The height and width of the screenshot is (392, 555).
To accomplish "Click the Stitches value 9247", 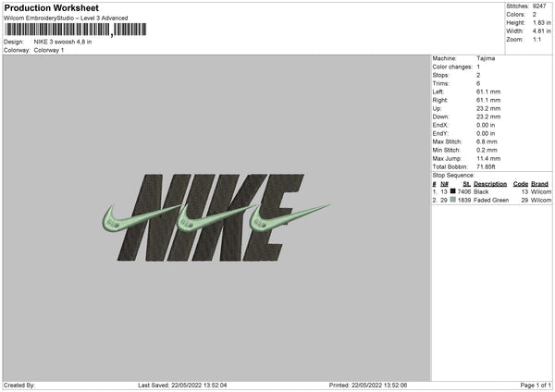I will coord(539,6).
